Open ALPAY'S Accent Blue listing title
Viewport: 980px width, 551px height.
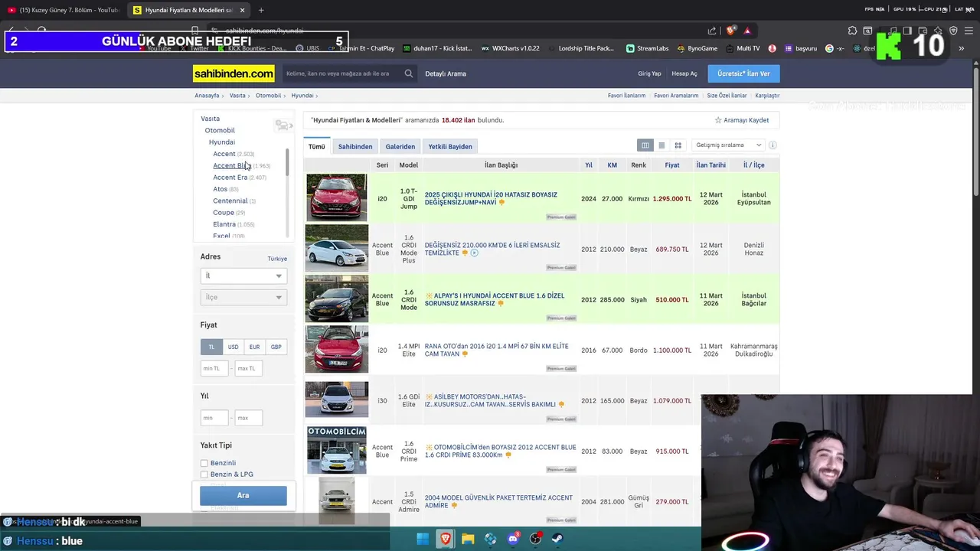click(x=495, y=299)
